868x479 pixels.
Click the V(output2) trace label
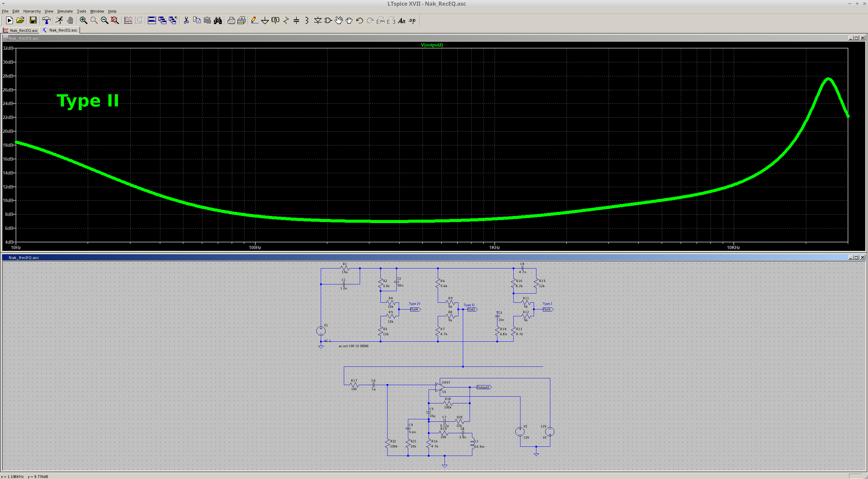point(432,45)
